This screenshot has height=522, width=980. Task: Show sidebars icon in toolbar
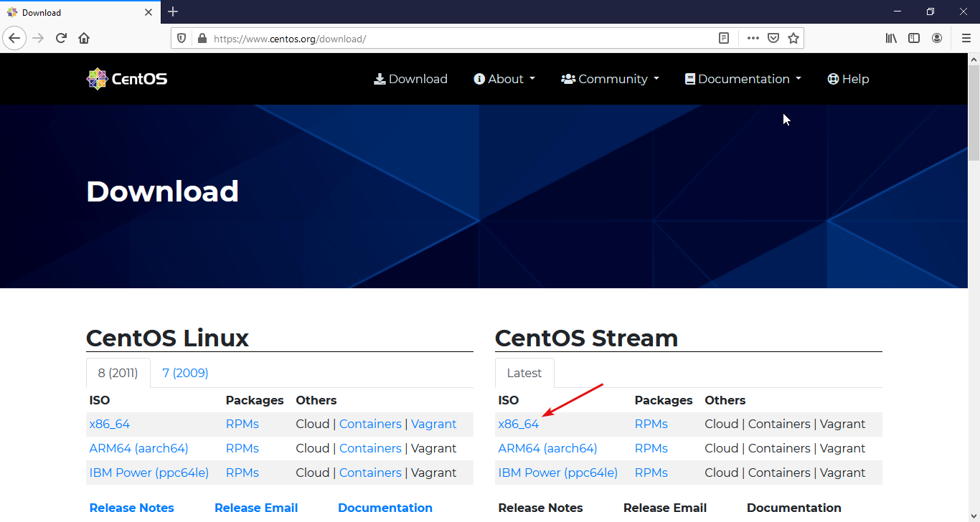(914, 38)
